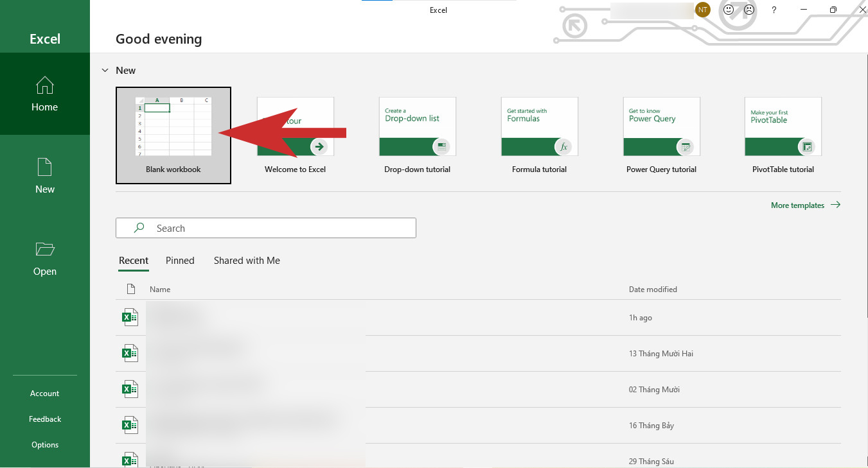Viewport: 868px width, 468px height.
Task: Open the Formula tutorial template
Action: [x=540, y=135]
